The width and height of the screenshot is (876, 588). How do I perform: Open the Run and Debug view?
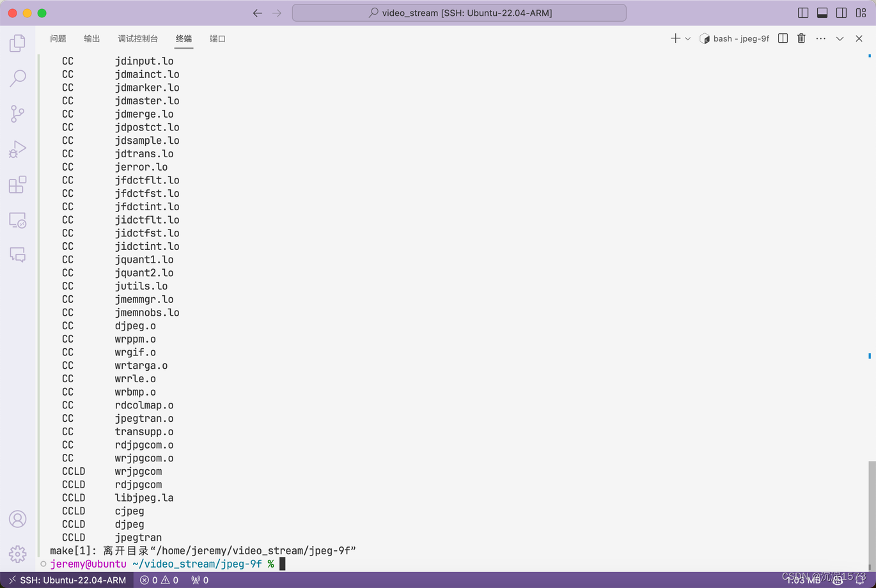17,149
